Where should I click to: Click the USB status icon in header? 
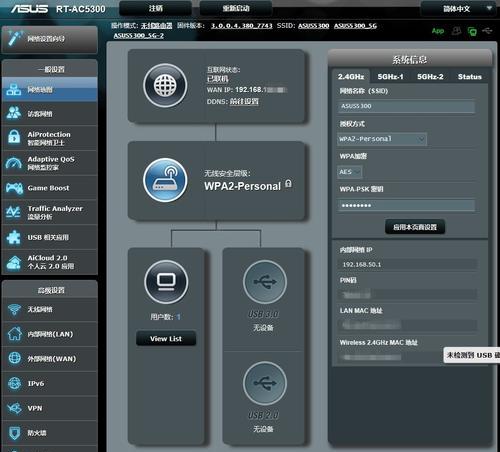point(487,31)
